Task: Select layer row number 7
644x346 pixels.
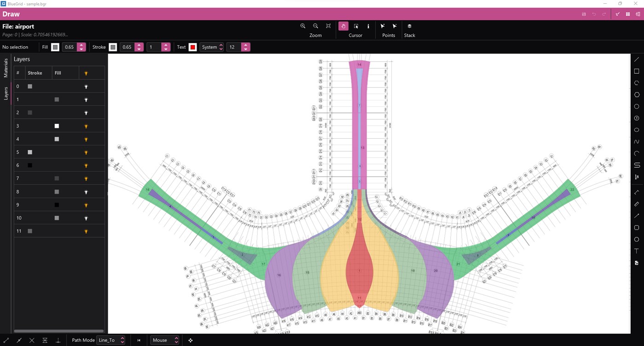Action: tap(59, 178)
